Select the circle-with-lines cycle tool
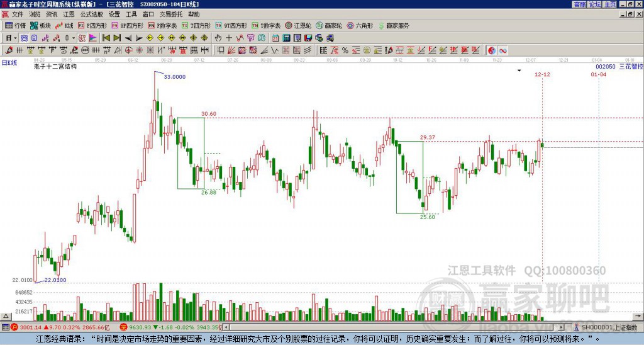644x345 pixels. pos(85,50)
